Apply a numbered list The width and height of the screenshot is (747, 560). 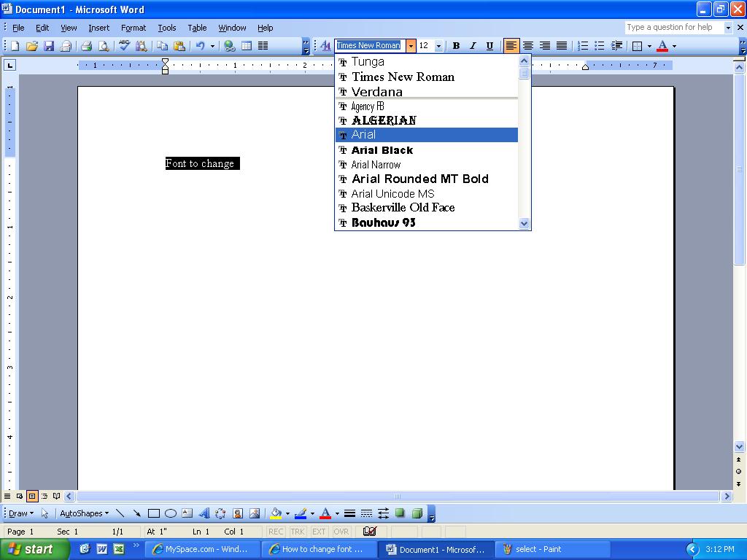pyautogui.click(x=582, y=46)
